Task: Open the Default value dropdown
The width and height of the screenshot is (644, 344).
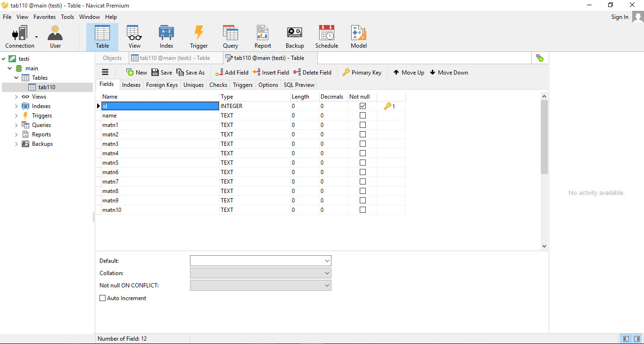Action: 327,261
